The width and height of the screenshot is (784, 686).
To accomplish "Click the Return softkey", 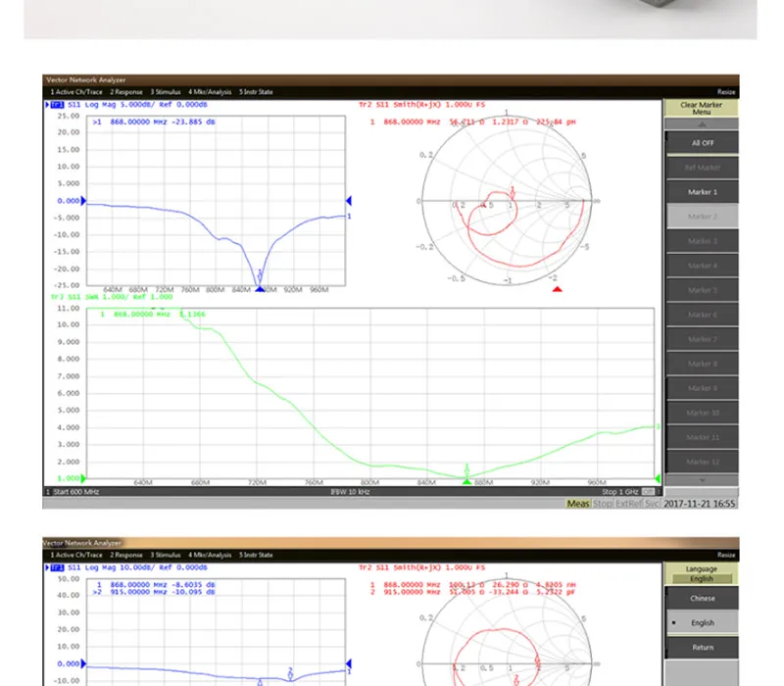I will [702, 648].
